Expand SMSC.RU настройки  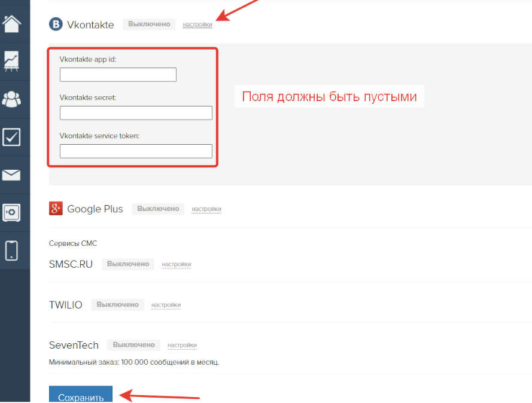[177, 264]
